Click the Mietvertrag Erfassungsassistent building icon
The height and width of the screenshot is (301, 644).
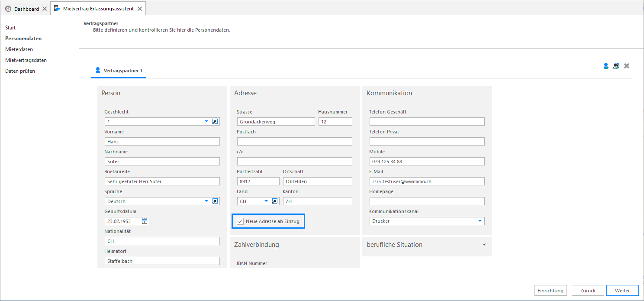57,9
